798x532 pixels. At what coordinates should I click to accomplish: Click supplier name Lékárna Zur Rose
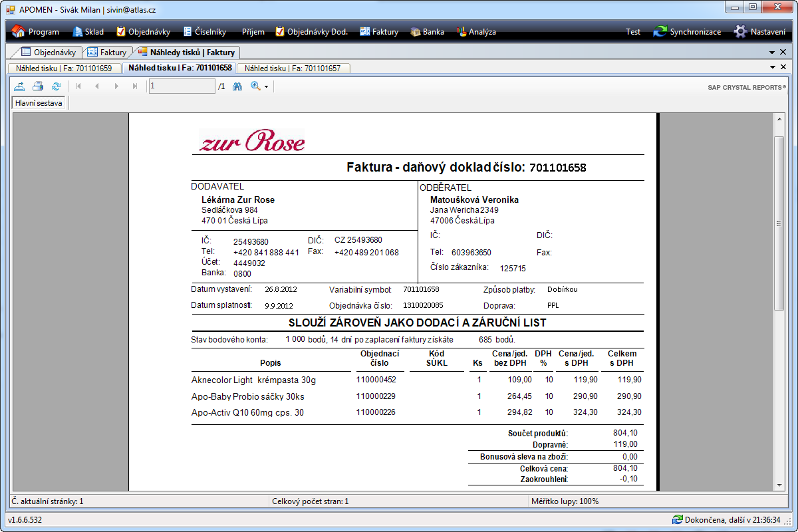238,199
